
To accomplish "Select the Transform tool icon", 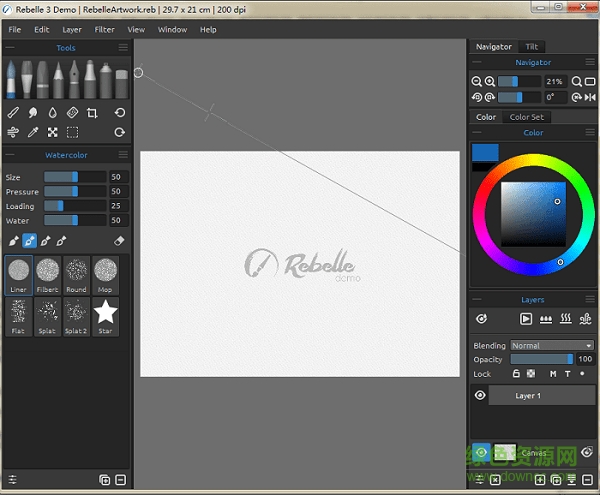I will pyautogui.click(x=52, y=132).
